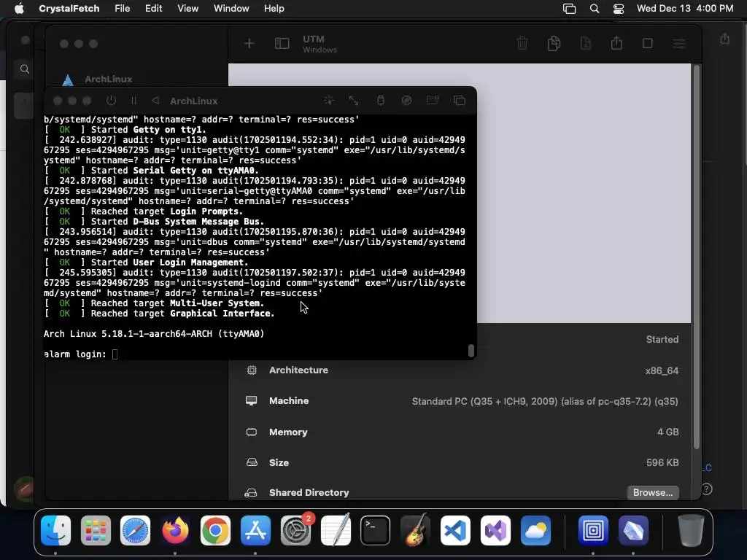Click the Started status text

tap(662, 340)
